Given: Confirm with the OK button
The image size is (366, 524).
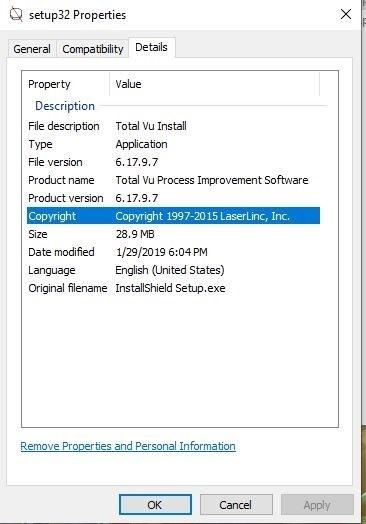Looking at the screenshot, I should click(155, 505).
